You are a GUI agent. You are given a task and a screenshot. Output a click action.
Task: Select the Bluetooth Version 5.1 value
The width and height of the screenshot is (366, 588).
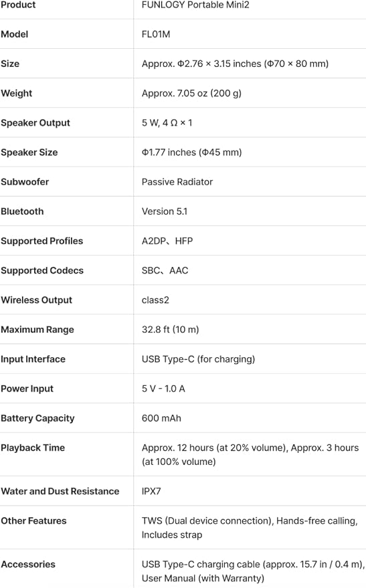[164, 211]
